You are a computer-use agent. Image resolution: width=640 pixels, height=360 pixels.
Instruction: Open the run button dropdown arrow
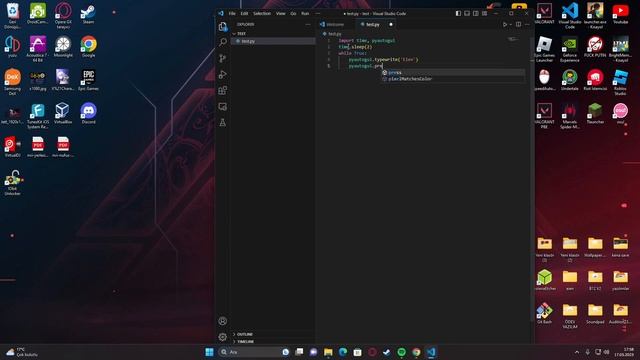(x=511, y=24)
